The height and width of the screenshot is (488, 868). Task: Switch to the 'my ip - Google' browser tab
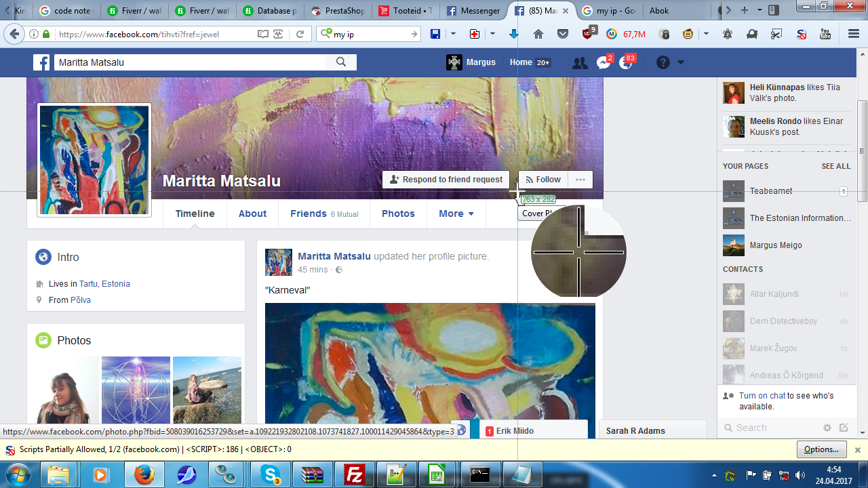[x=609, y=11]
